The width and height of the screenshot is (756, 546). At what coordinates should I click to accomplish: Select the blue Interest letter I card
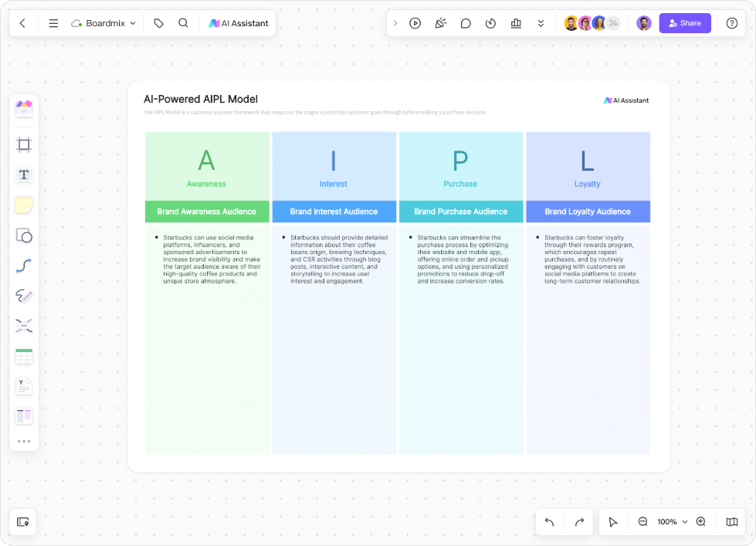tap(334, 166)
